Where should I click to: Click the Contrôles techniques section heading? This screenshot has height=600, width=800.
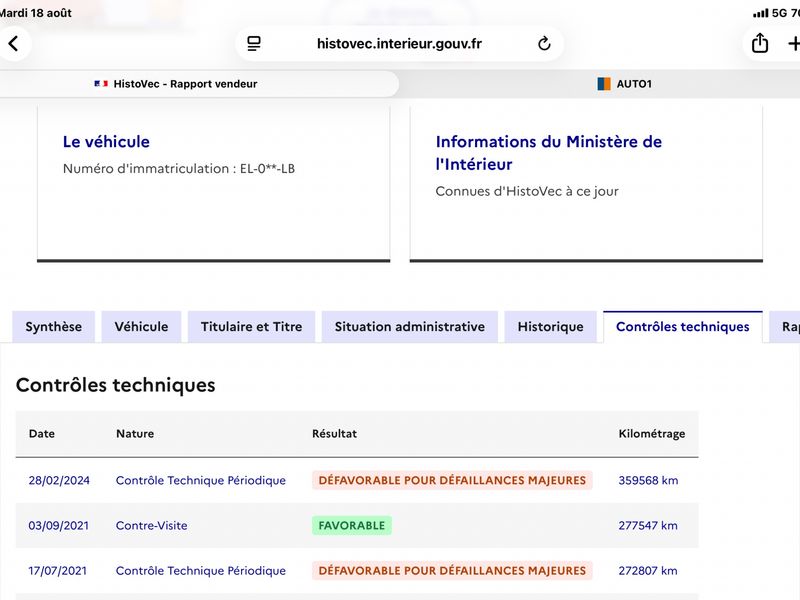[x=115, y=385]
